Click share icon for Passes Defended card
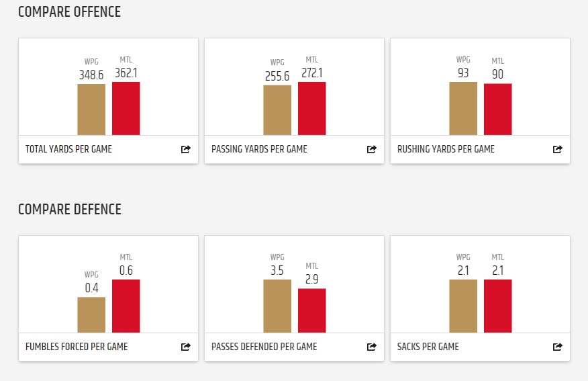The image size is (588, 381). 372,347
